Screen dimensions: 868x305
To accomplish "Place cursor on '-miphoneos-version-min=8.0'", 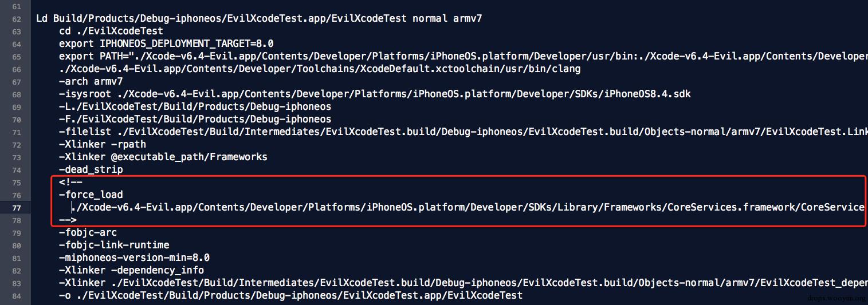I will pos(134,258).
